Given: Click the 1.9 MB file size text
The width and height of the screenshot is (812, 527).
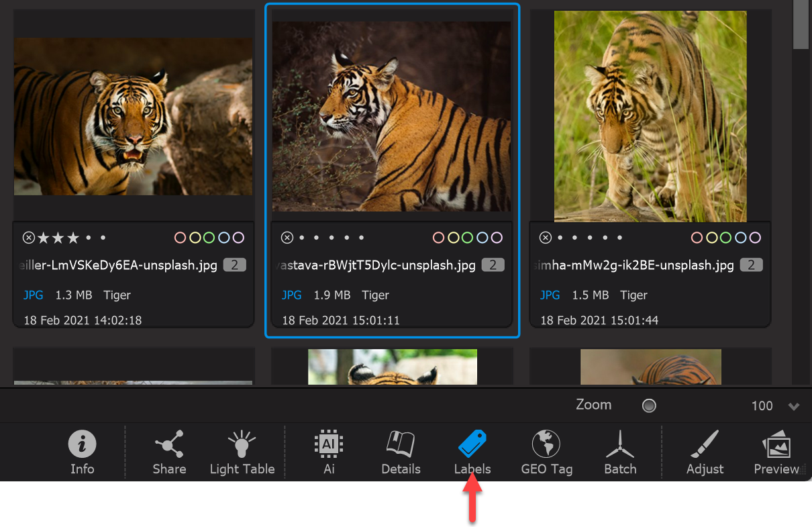Looking at the screenshot, I should click(332, 295).
